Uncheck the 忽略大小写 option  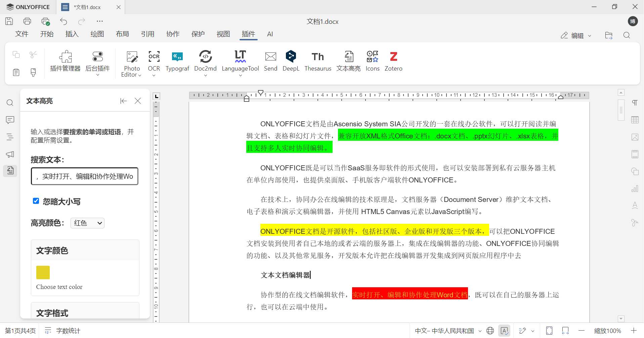pyautogui.click(x=36, y=201)
